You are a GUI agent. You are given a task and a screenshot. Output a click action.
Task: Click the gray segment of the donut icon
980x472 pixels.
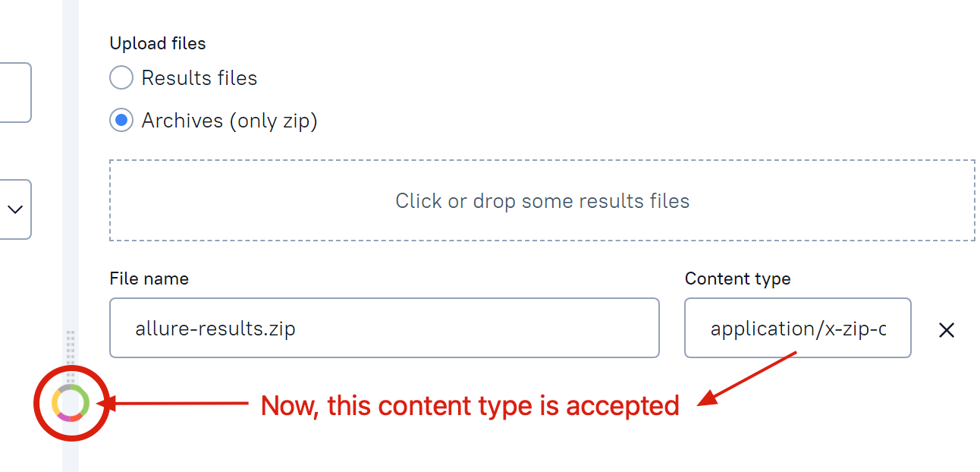(x=64, y=388)
